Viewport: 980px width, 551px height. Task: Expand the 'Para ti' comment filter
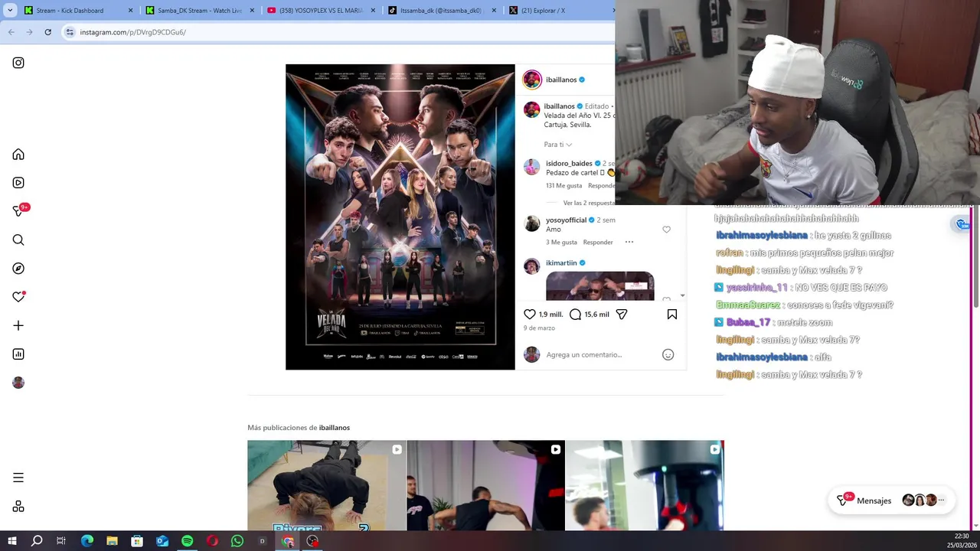click(558, 145)
